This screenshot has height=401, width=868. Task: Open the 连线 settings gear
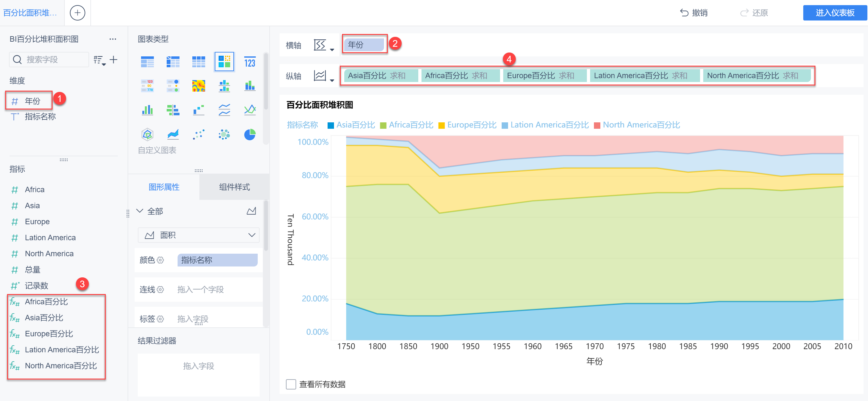tap(160, 290)
